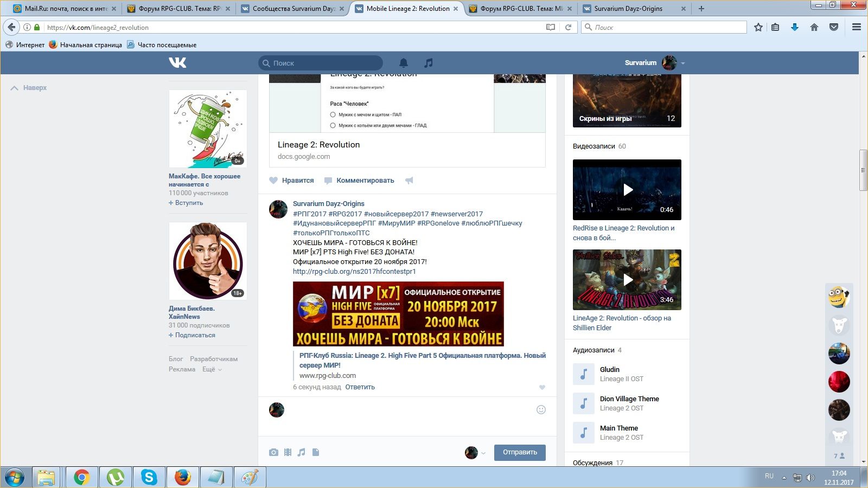Viewport: 868px width, 488px height.
Task: Expand the Survarium profile dropdown menu
Action: click(x=682, y=63)
